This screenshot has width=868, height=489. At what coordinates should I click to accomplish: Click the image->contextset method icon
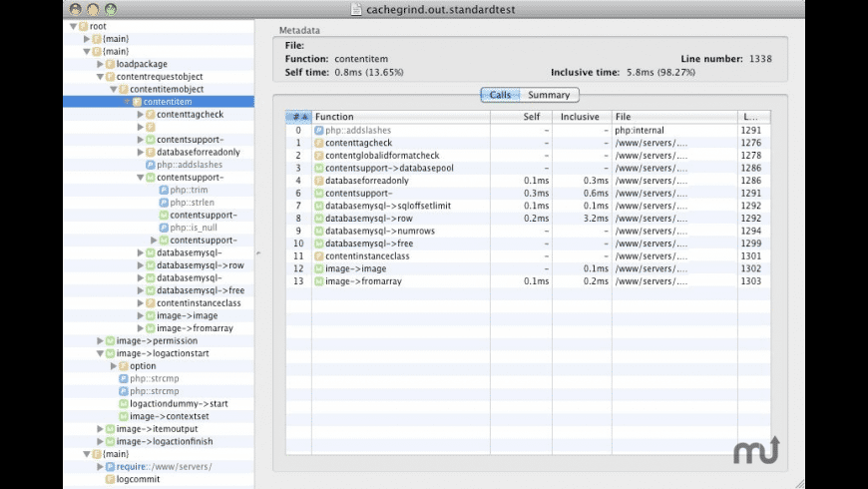124,416
